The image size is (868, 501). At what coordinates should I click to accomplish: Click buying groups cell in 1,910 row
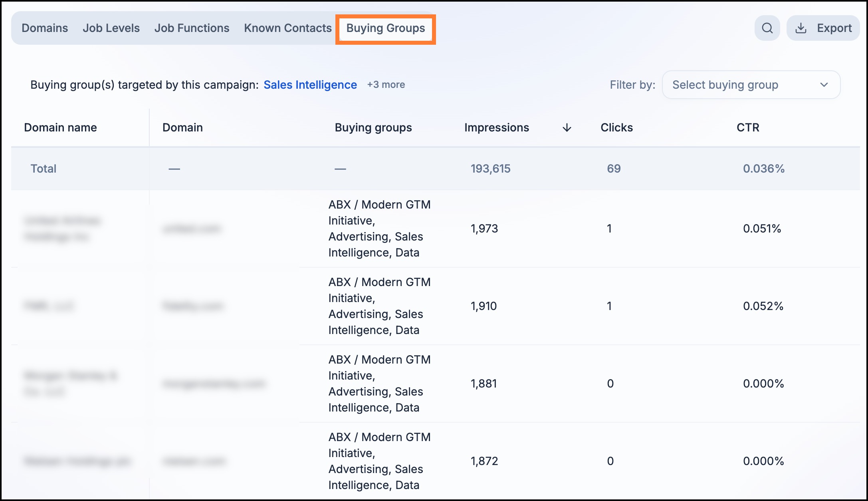coord(379,306)
